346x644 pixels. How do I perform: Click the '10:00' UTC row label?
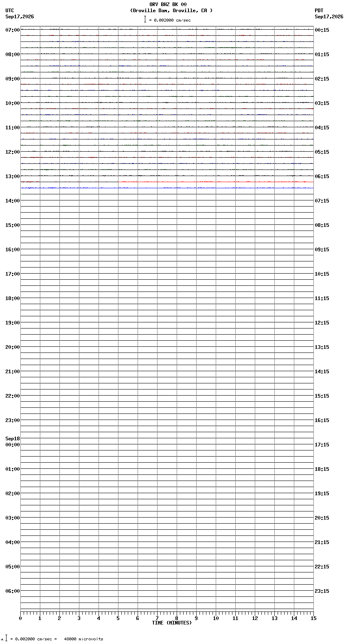point(13,103)
